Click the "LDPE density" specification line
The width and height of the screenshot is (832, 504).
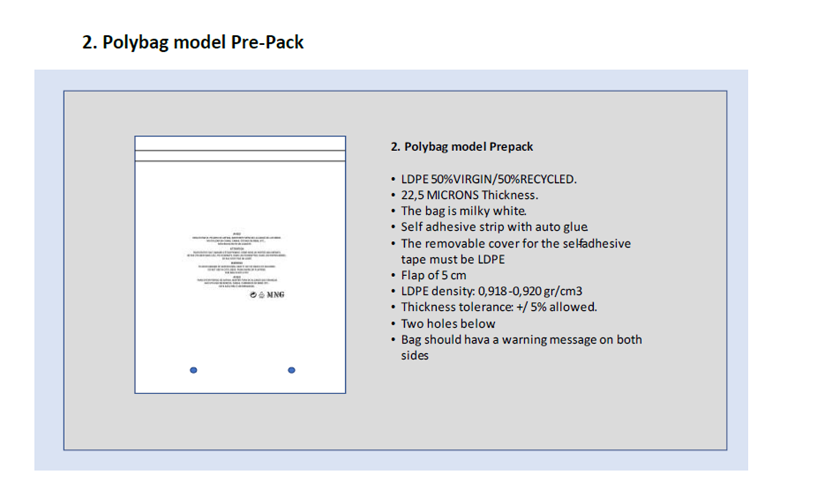click(x=491, y=291)
